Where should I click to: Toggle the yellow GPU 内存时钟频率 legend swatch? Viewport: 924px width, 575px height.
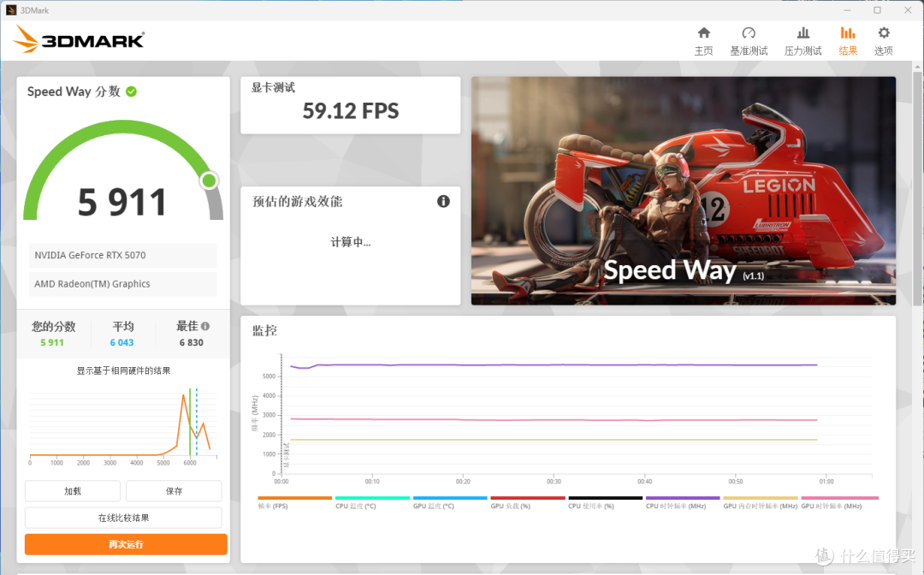[x=761, y=498]
